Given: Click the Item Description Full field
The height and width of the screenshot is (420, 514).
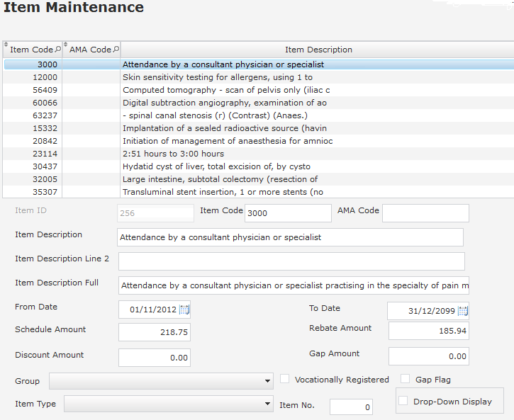Looking at the screenshot, I should [294, 285].
